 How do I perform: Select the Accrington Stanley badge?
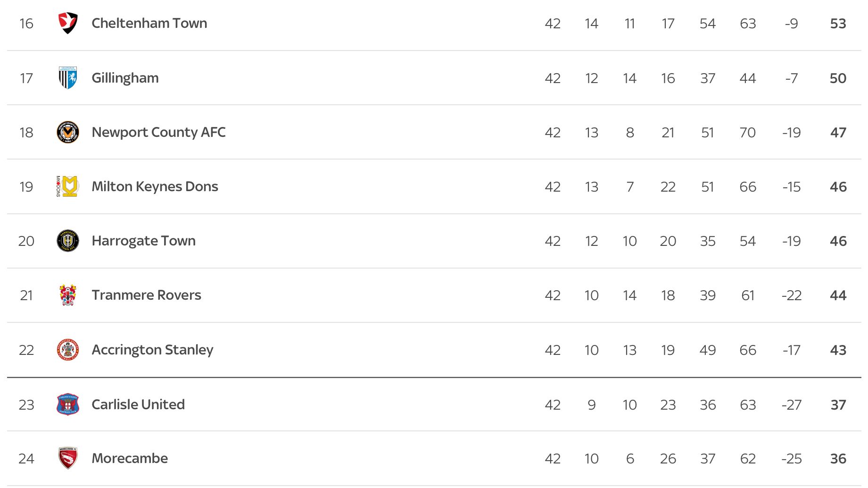(x=67, y=350)
